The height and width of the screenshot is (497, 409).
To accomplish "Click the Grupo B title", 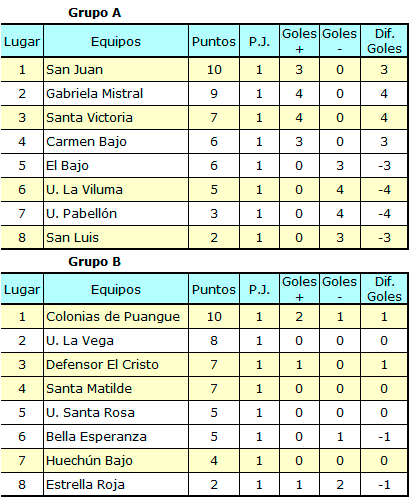I will (x=95, y=262).
